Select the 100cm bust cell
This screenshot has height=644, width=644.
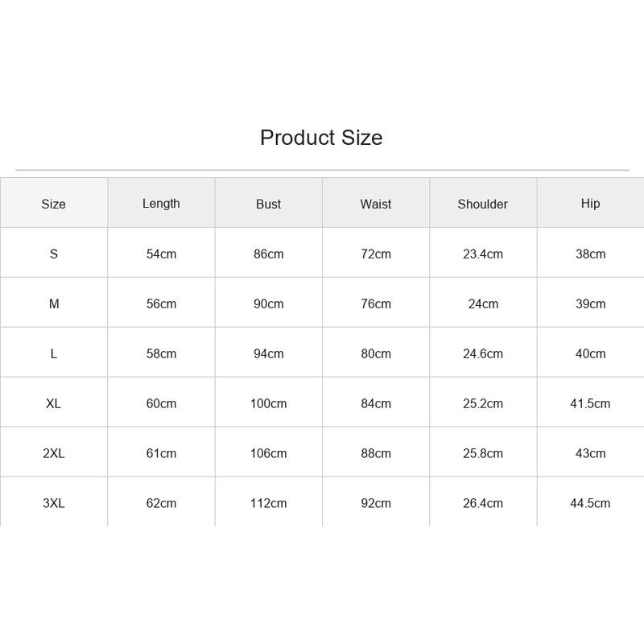click(x=268, y=403)
